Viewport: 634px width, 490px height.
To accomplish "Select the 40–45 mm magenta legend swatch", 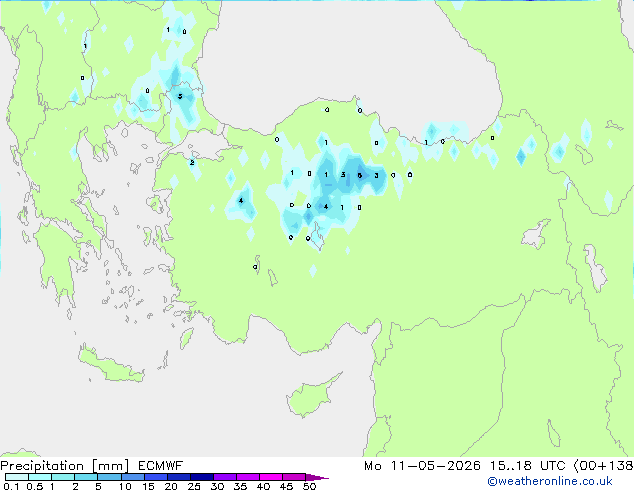I will (x=271, y=477).
